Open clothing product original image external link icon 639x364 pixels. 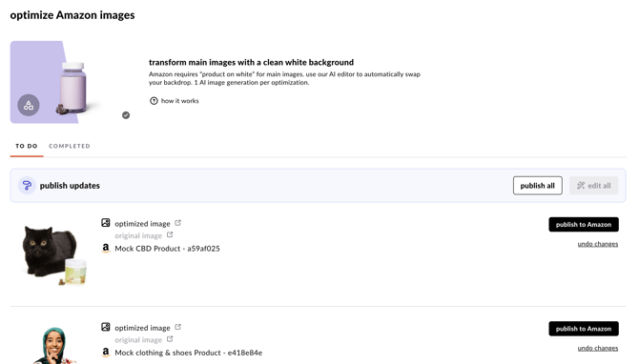pos(170,339)
